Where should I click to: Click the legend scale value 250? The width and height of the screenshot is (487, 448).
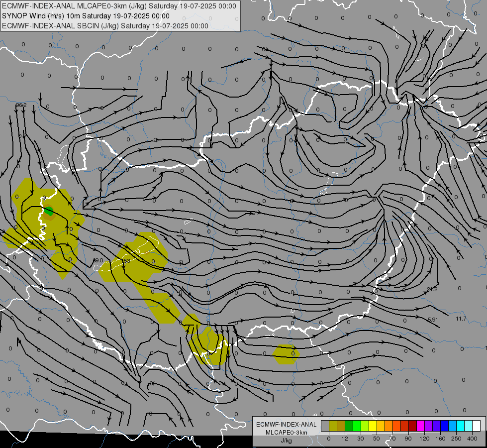[456, 439]
